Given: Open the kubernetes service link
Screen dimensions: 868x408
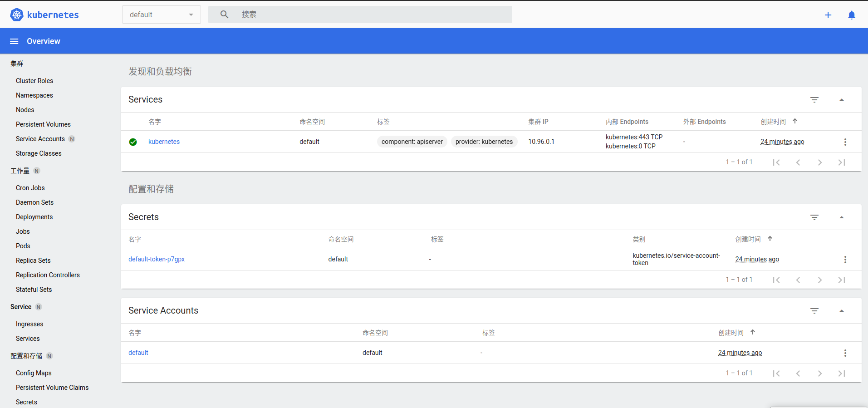Looking at the screenshot, I should [x=164, y=142].
